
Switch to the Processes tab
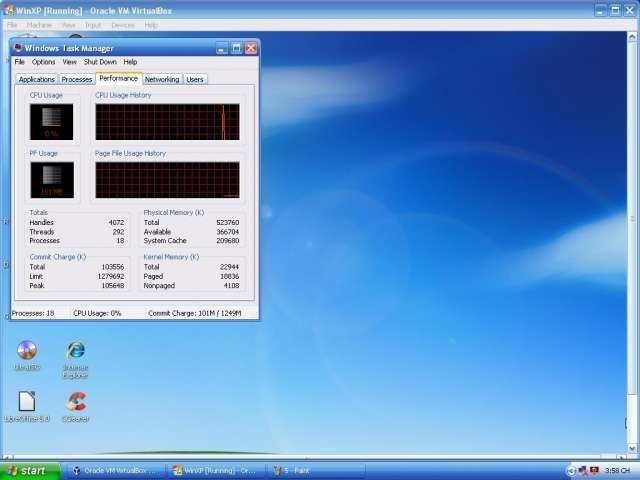pos(77,79)
